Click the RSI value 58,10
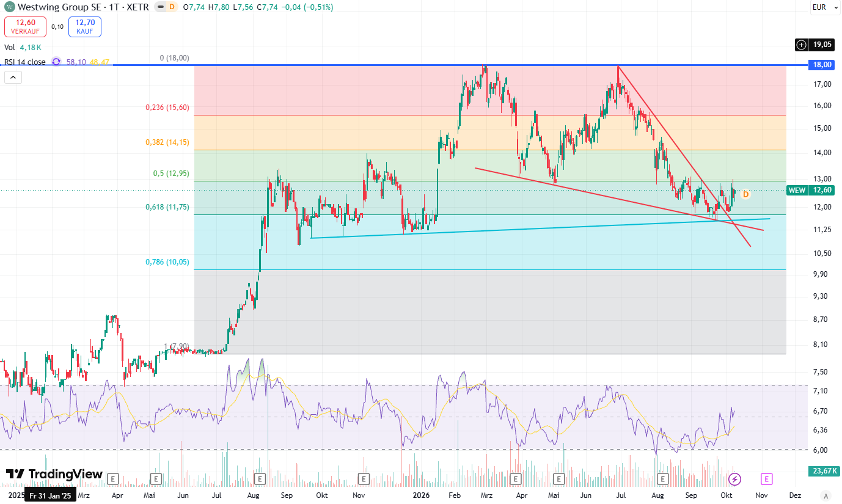 coord(76,62)
